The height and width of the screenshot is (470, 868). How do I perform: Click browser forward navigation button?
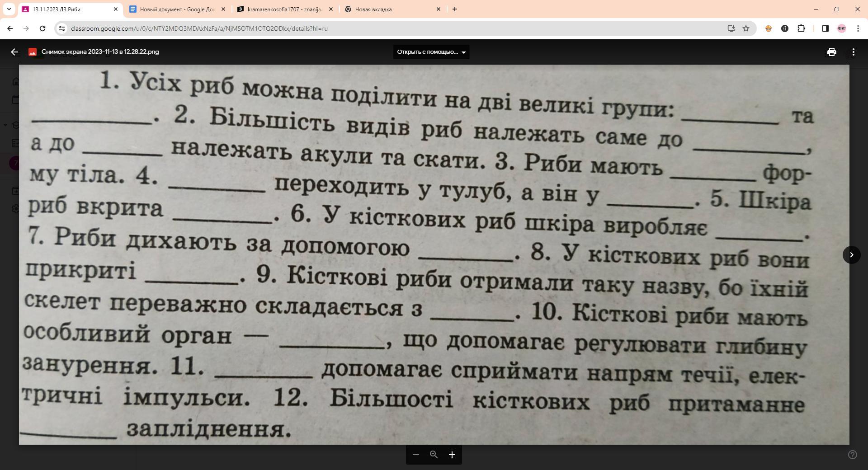26,28
